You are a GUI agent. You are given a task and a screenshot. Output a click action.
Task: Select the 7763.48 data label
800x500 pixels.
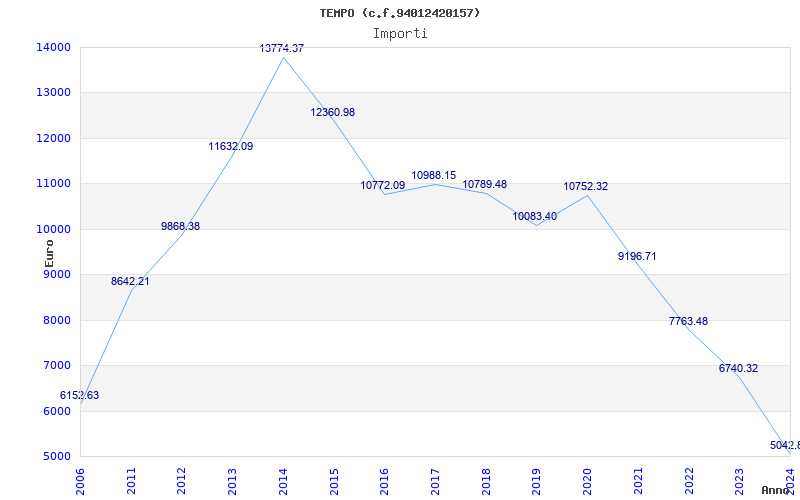pyautogui.click(x=688, y=321)
